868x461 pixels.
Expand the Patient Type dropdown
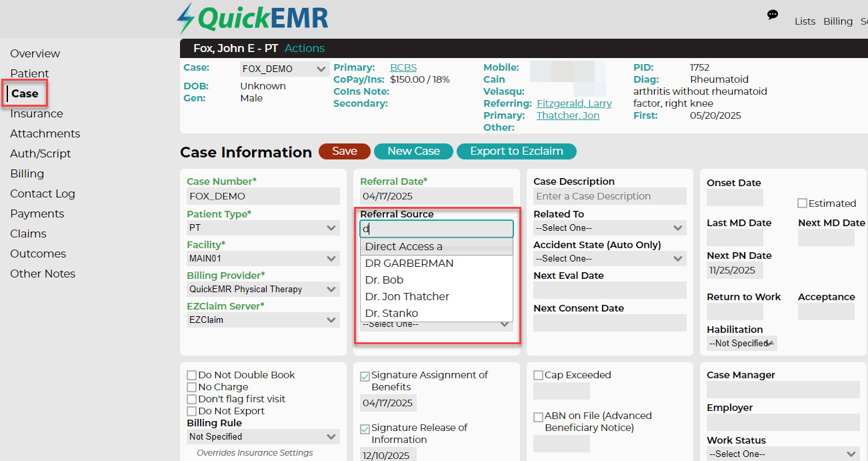coord(263,228)
